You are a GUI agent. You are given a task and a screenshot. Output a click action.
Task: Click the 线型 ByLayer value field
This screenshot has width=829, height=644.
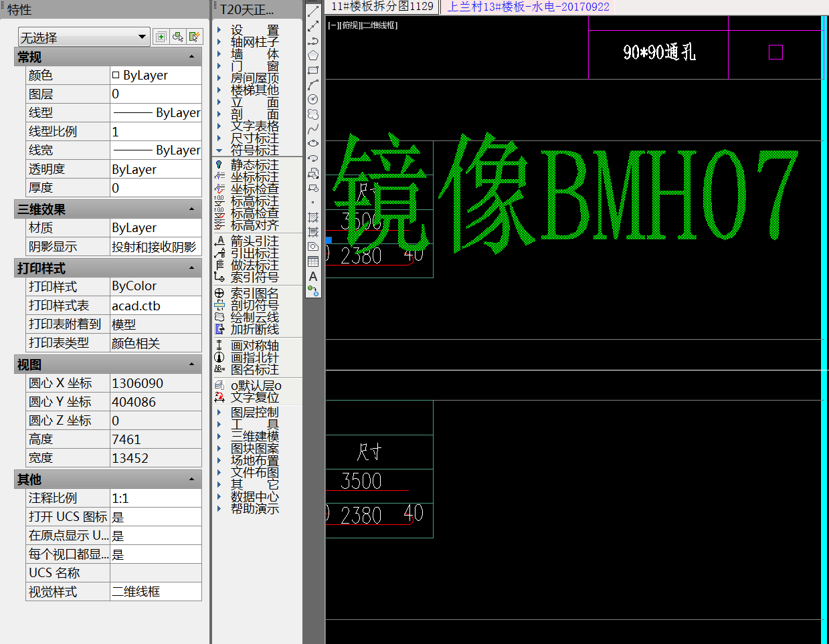(155, 113)
